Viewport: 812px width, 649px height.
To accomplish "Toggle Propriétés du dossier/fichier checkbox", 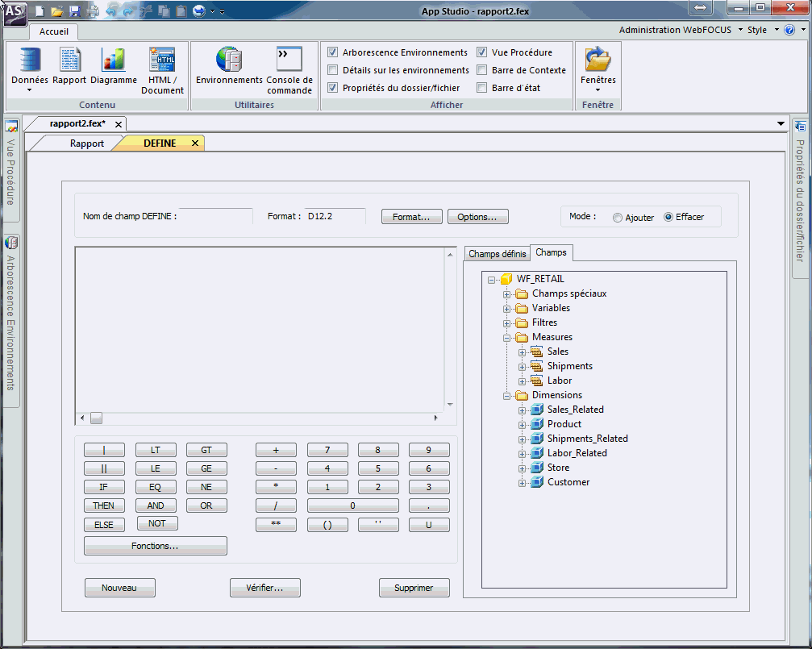I will 332,88.
